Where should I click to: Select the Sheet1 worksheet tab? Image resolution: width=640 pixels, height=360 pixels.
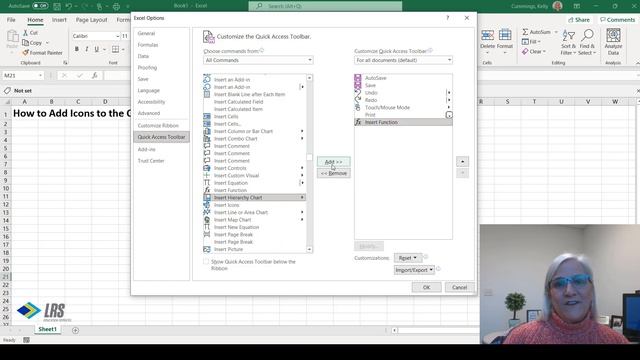47,329
